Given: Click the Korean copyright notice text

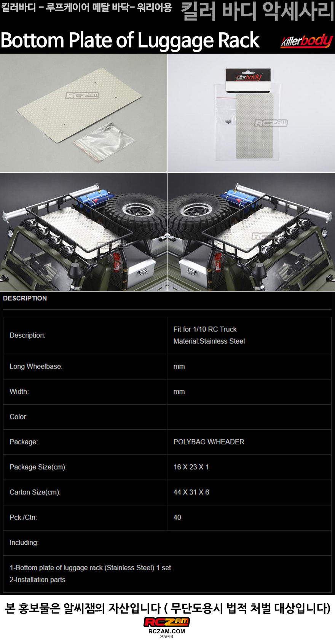Looking at the screenshot, I should tap(167, 608).
